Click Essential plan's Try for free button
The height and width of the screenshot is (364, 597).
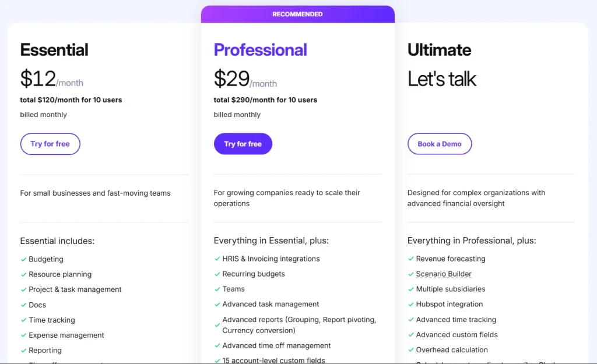50,144
